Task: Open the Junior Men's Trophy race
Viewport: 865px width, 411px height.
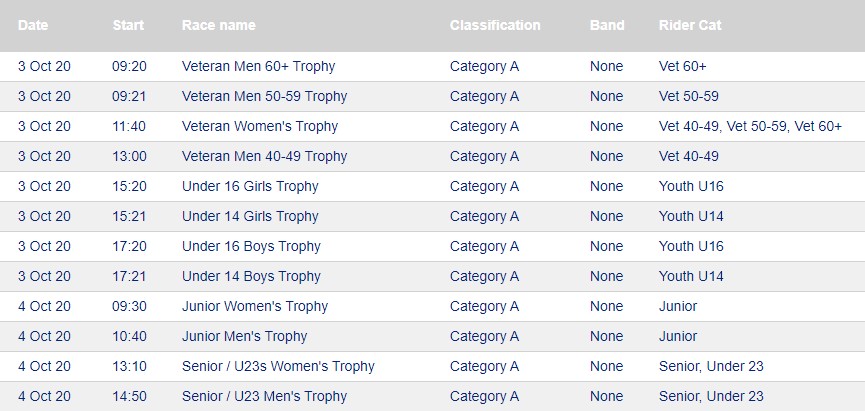Action: click(244, 336)
